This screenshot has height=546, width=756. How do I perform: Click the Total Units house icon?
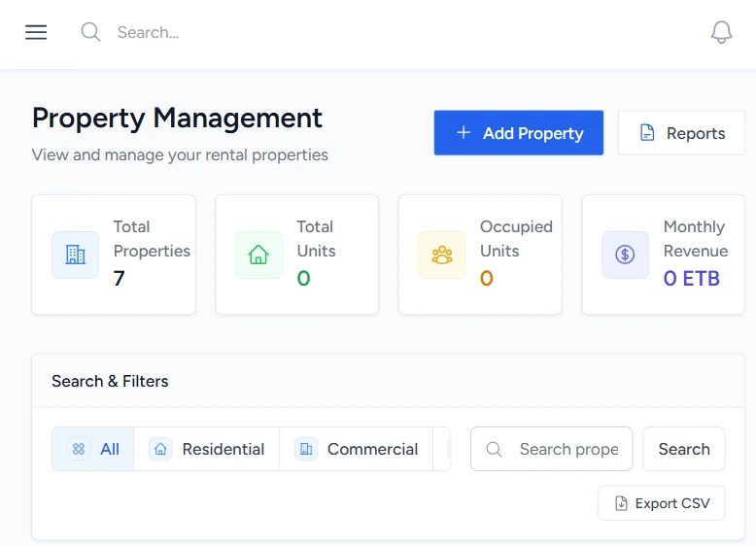[x=258, y=255]
